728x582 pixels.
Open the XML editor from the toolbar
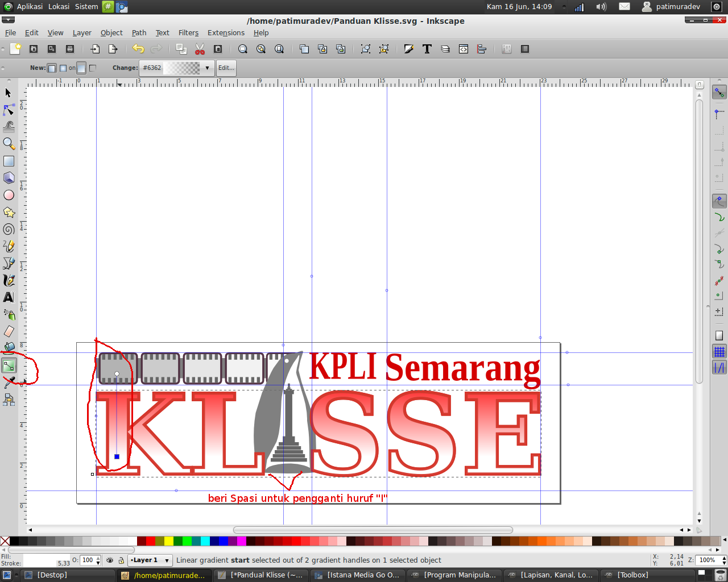coord(464,49)
